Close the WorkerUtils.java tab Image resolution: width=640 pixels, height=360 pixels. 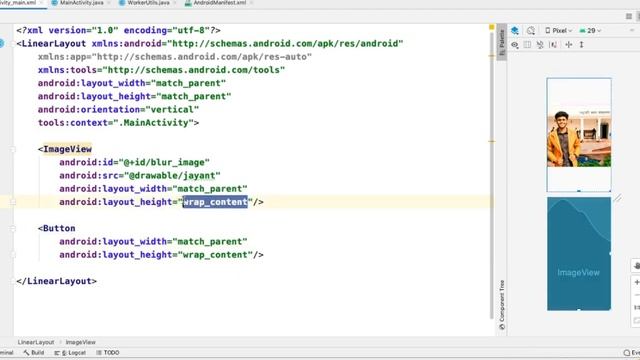(x=175, y=3)
